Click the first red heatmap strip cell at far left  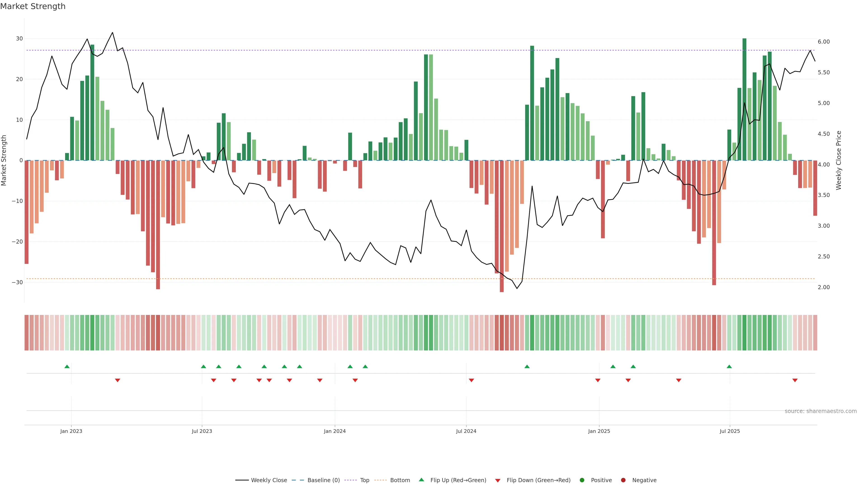tap(27, 332)
